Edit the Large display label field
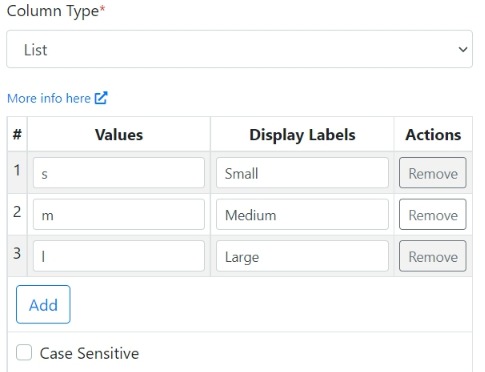 [x=302, y=256]
